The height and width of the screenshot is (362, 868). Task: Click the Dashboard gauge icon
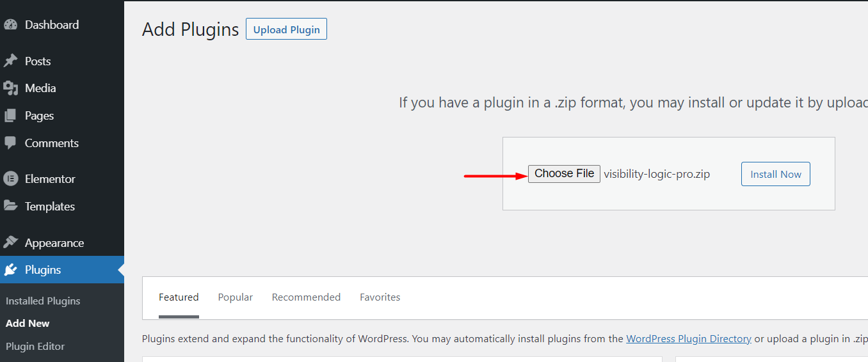(x=10, y=25)
